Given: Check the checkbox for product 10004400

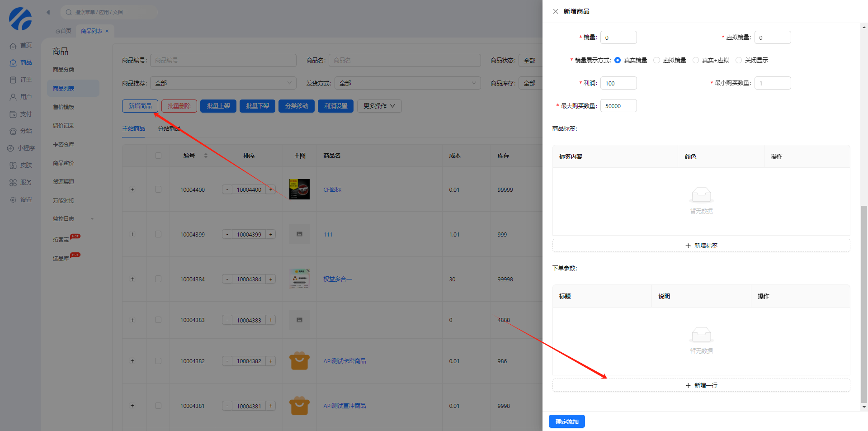Looking at the screenshot, I should (x=158, y=189).
